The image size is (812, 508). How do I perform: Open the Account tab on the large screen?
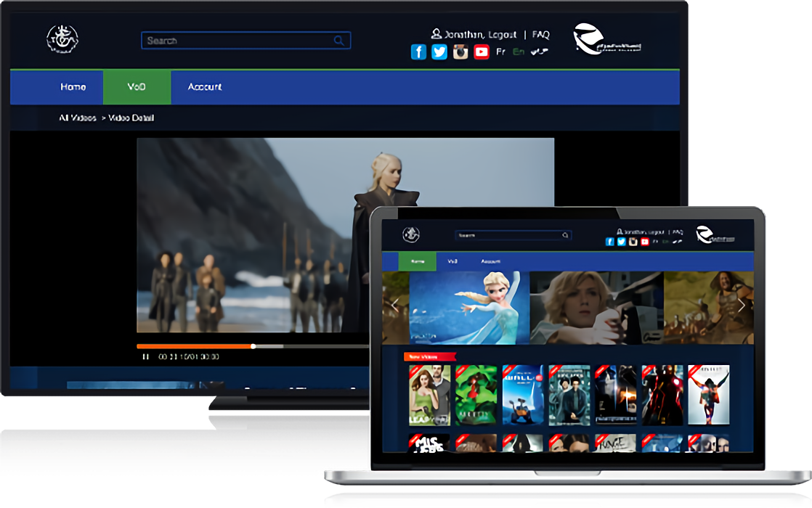(205, 87)
